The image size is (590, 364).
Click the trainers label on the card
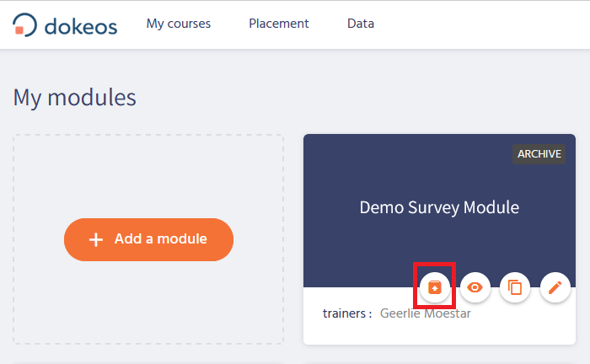346,313
